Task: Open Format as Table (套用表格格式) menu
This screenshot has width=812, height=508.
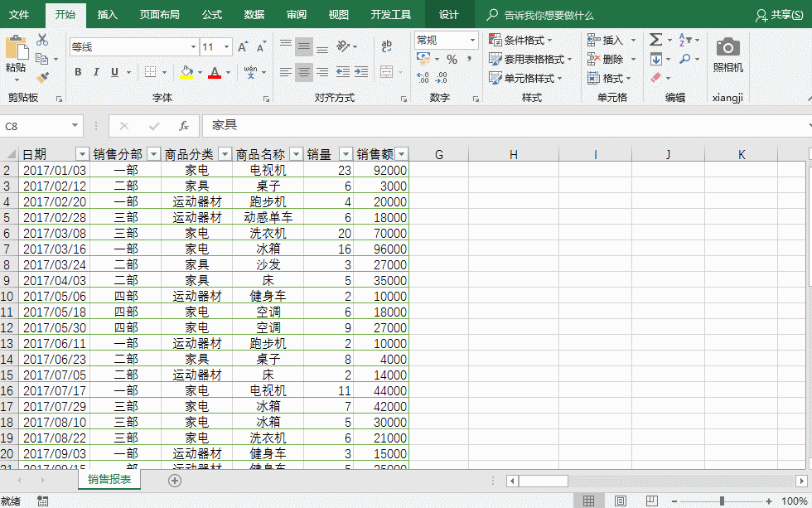Action: 530,59
